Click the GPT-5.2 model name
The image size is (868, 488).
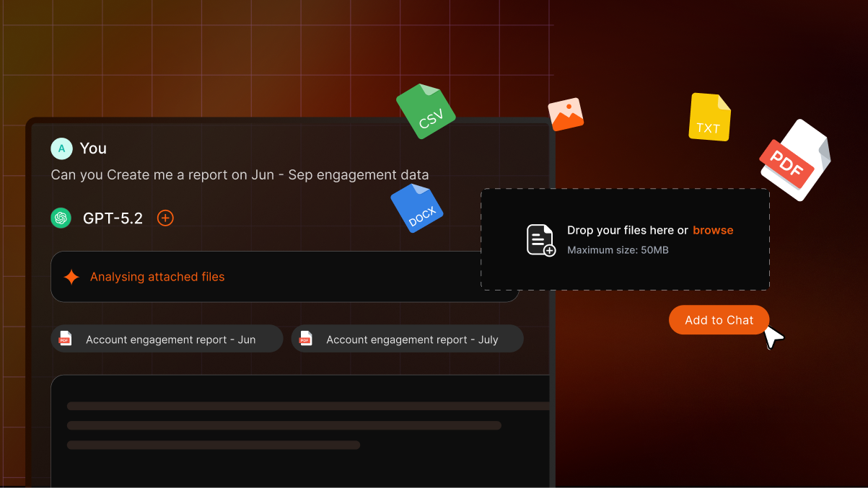[113, 218]
